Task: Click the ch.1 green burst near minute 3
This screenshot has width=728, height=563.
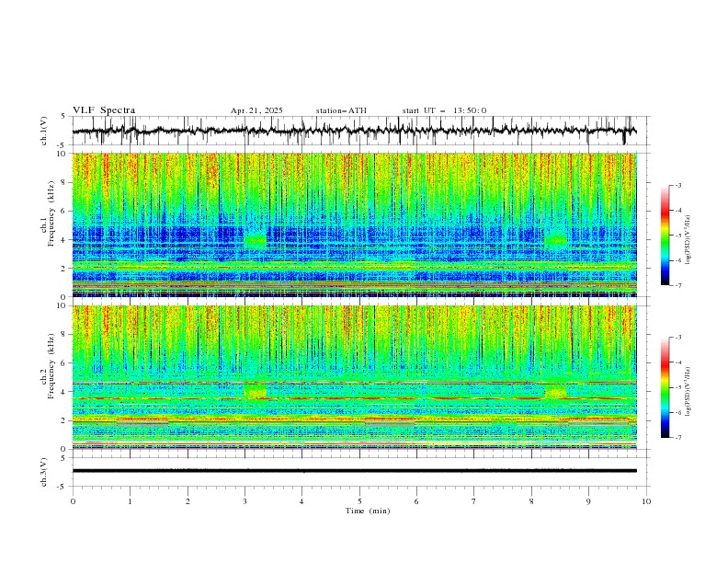Action: click(256, 240)
